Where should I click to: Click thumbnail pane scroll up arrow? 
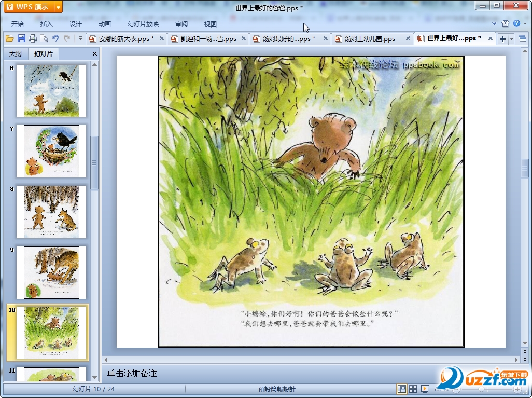tap(95, 65)
